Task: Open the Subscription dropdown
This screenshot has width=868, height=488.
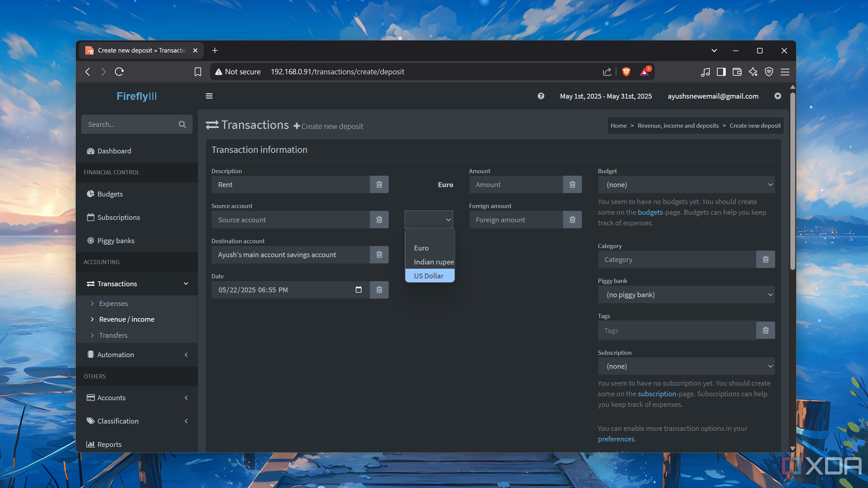Action: tap(686, 366)
